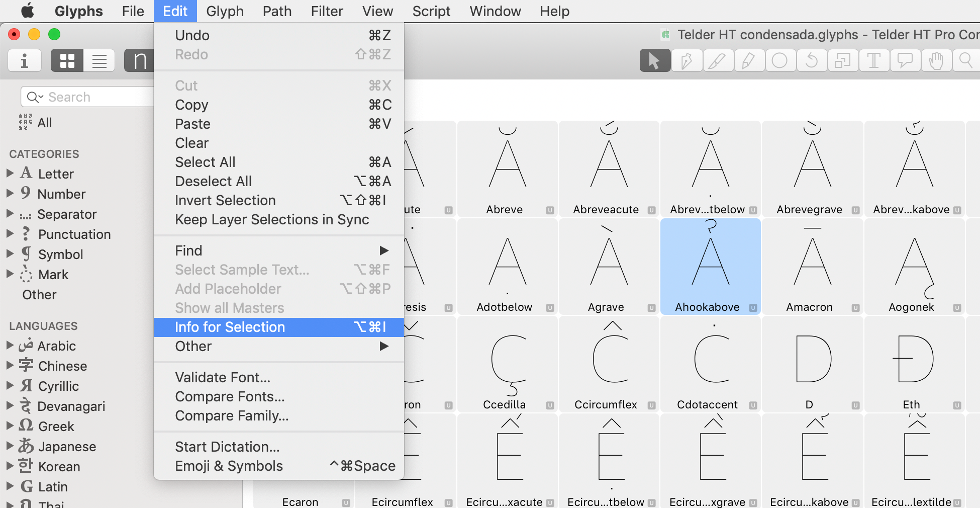Screen dimensions: 980x508
Task: Choose Clear in Edit menu
Action: (x=279, y=143)
